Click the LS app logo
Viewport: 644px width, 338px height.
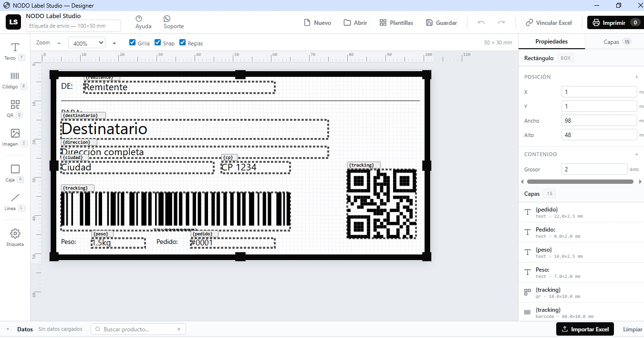coord(13,22)
